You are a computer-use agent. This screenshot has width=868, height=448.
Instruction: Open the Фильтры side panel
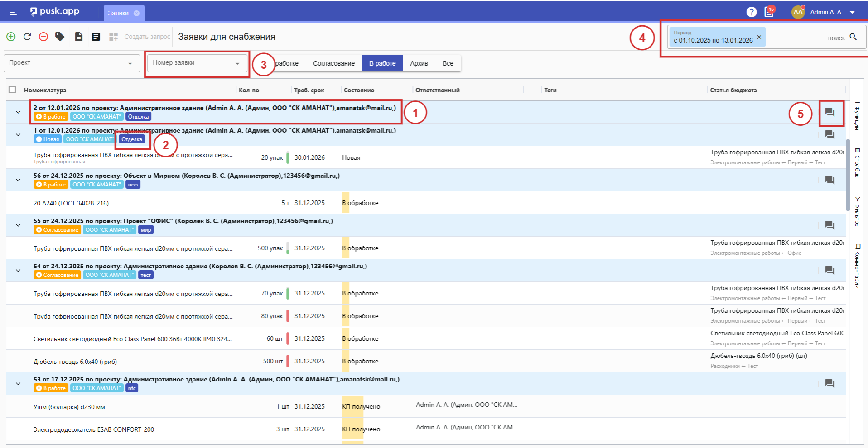point(857,212)
